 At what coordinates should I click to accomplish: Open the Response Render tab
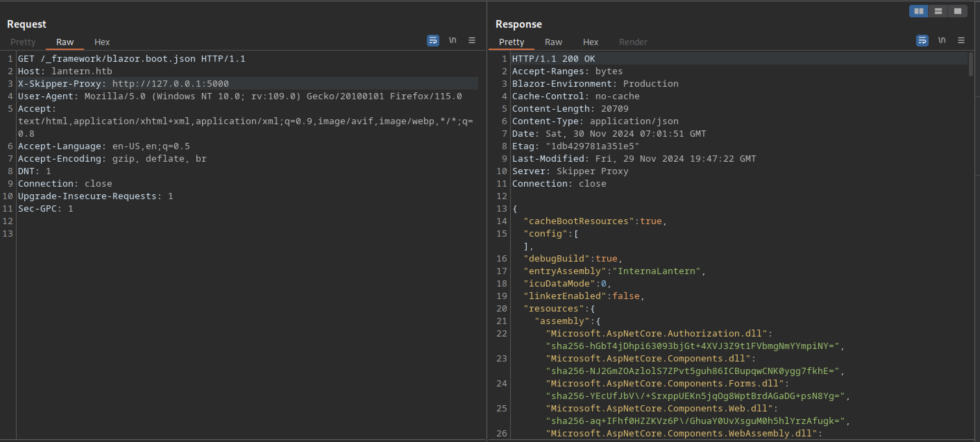tap(633, 42)
